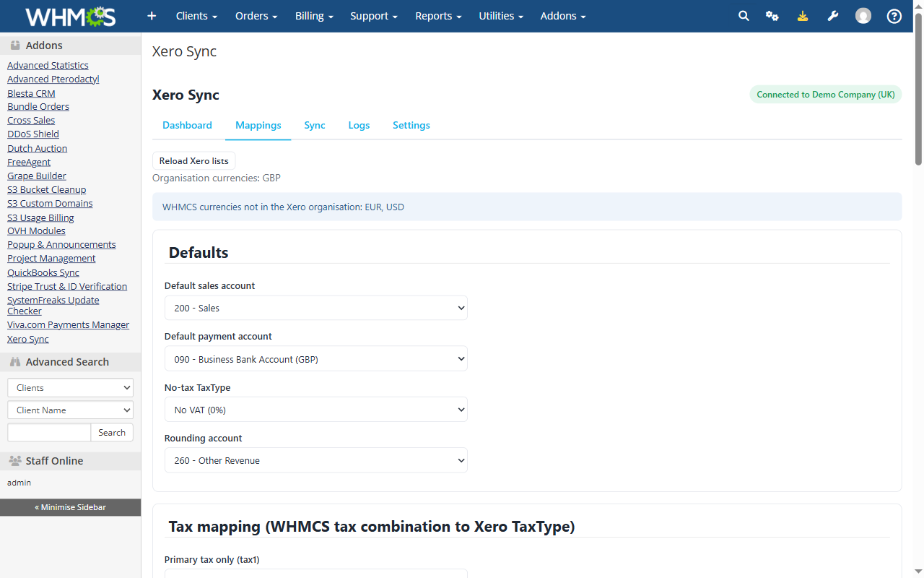The width and height of the screenshot is (924, 578).
Task: Open the Billing menu
Action: click(x=314, y=16)
